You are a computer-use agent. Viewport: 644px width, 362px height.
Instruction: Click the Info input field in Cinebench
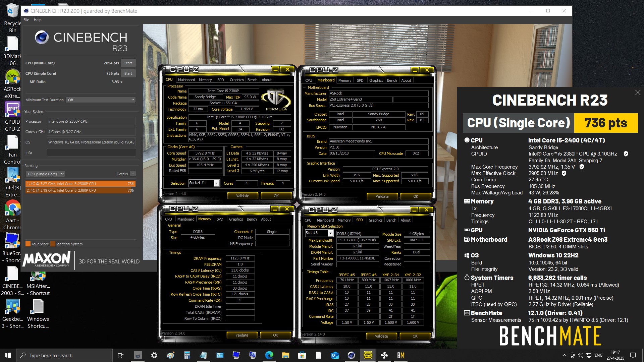point(91,153)
